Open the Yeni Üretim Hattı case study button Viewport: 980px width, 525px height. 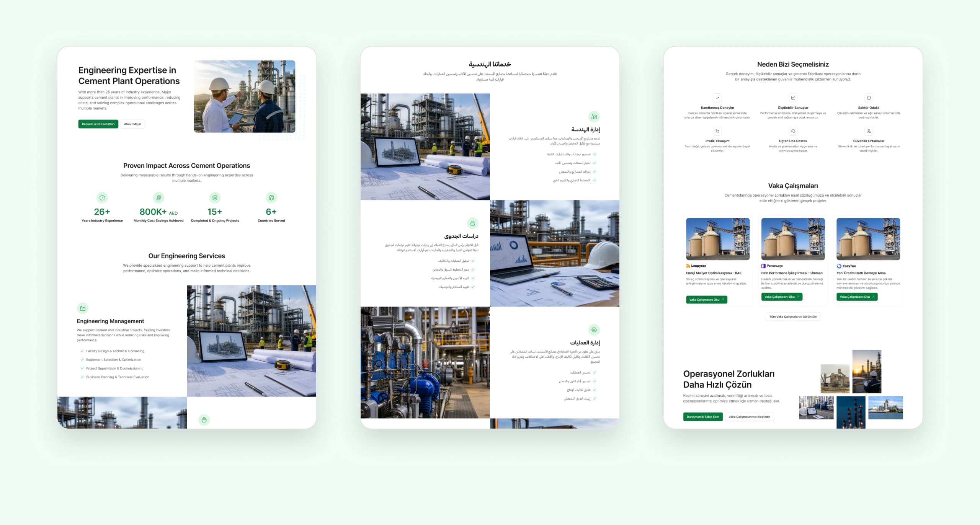point(857,297)
